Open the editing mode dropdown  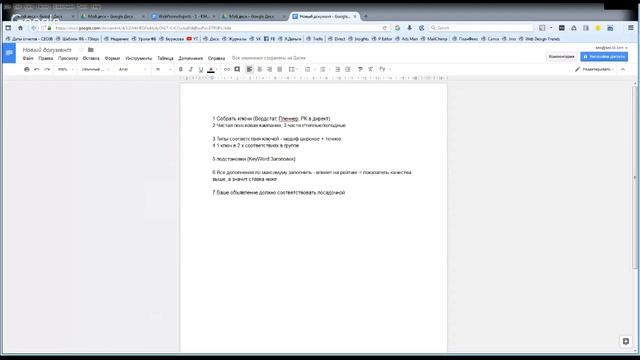click(594, 69)
